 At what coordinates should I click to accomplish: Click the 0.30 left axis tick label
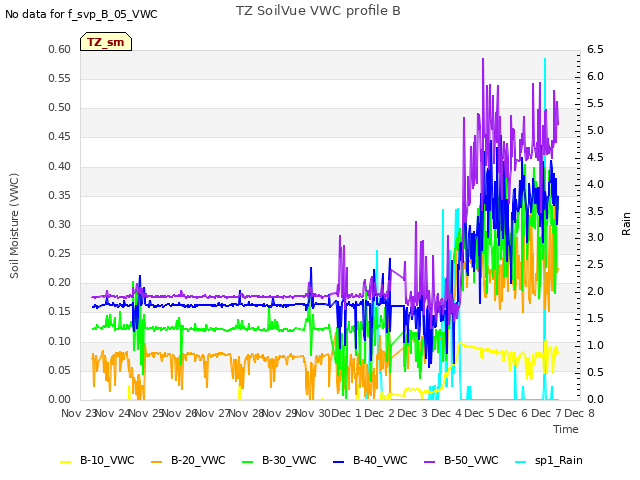point(60,224)
